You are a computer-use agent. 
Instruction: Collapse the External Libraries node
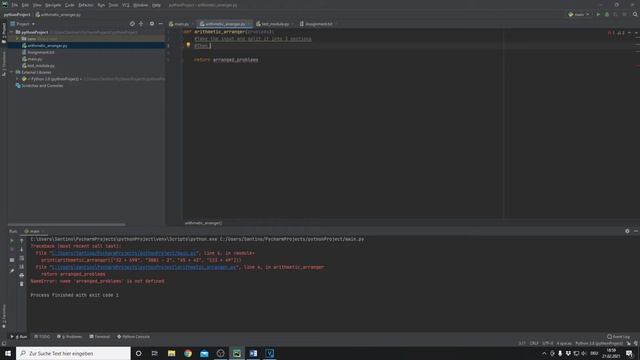click(12, 72)
